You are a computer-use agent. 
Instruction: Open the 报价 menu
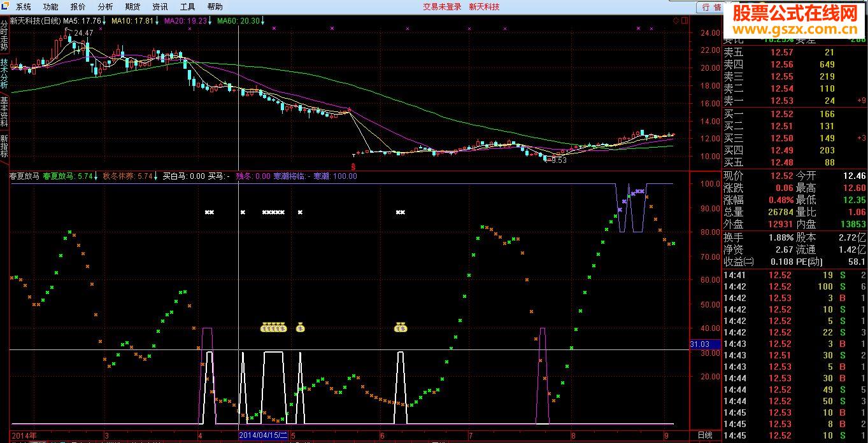click(x=78, y=7)
